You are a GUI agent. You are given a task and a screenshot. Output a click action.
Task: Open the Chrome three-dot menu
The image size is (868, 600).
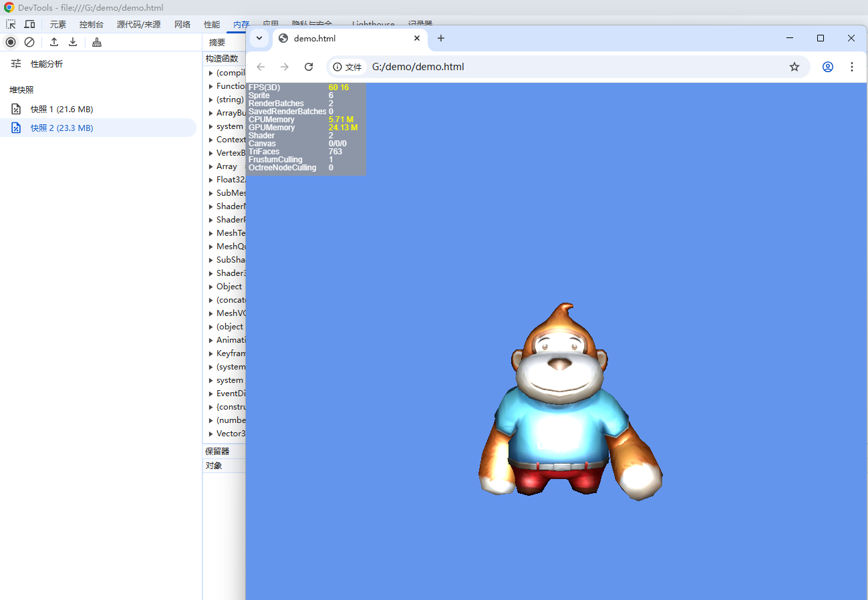[x=852, y=67]
